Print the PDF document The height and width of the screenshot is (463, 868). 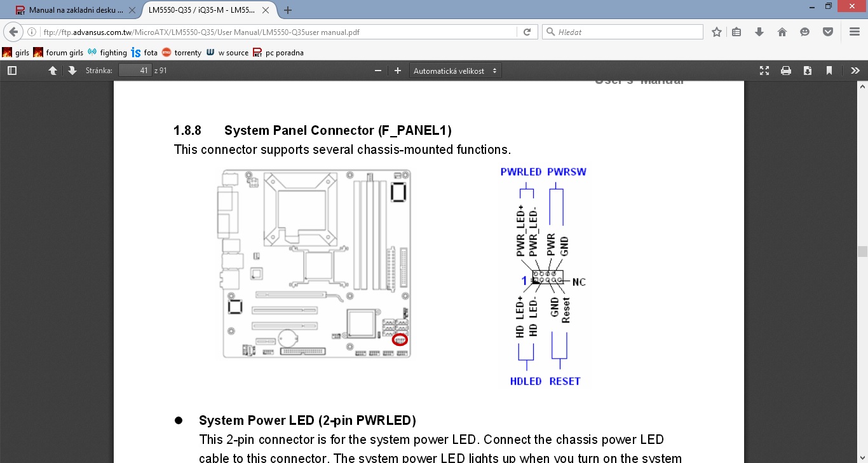click(786, 71)
